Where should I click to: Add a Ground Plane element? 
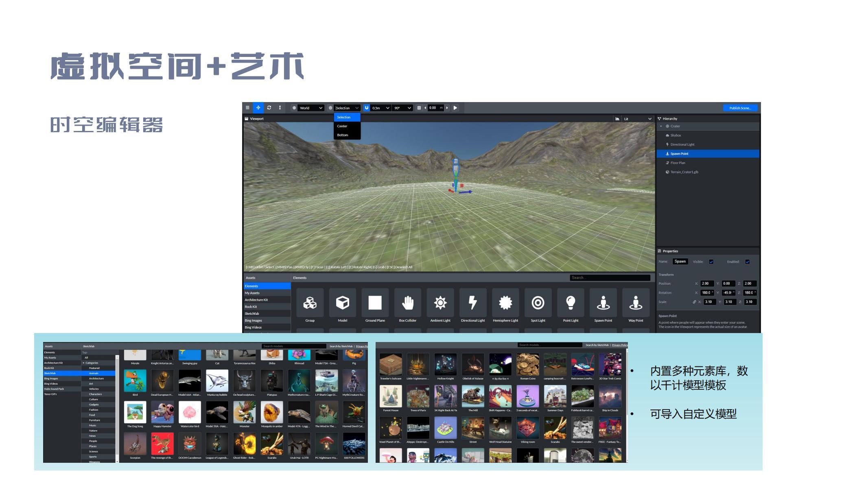(x=375, y=303)
